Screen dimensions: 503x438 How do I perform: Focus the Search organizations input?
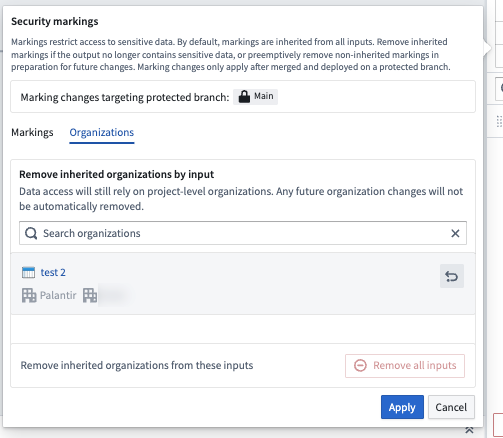pyautogui.click(x=243, y=233)
